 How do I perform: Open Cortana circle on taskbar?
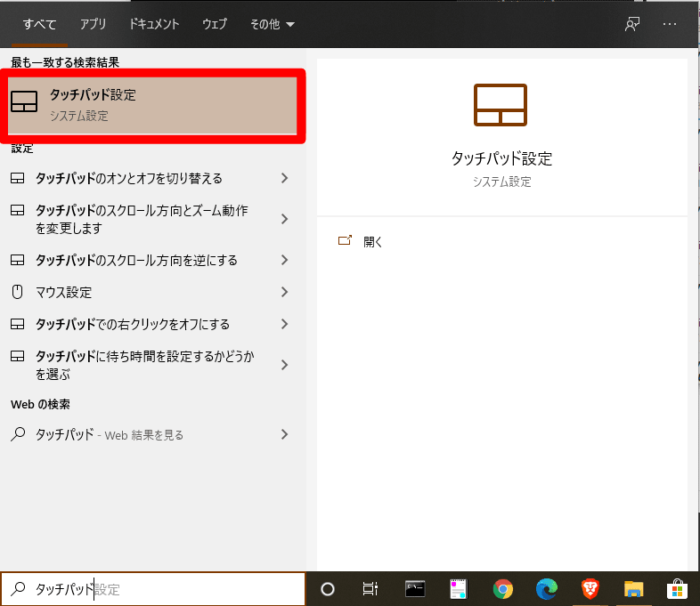(x=328, y=589)
